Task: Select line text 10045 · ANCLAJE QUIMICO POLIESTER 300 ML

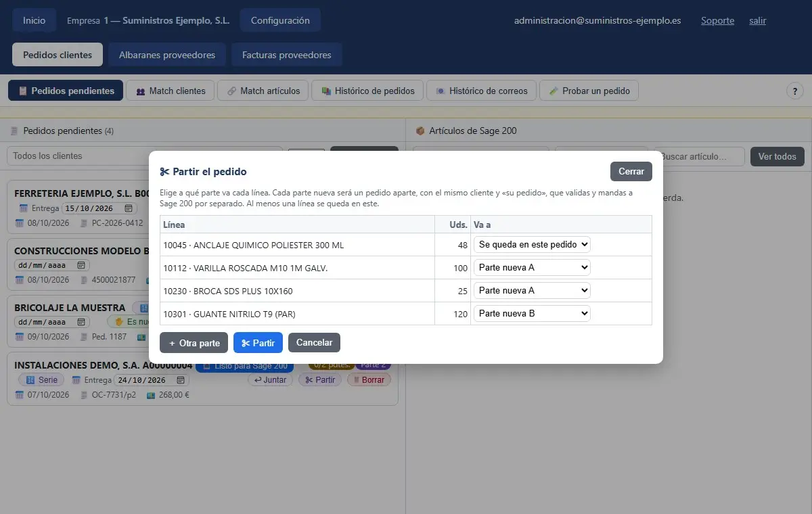Action: click(253, 245)
